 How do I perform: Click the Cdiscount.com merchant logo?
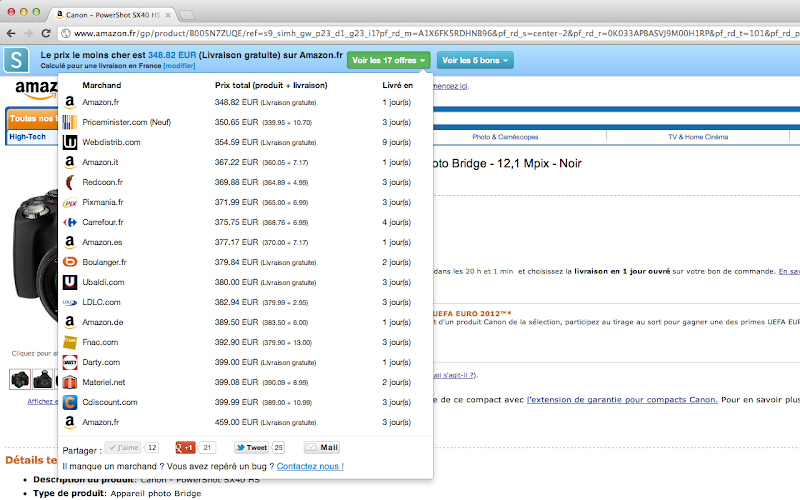point(70,403)
